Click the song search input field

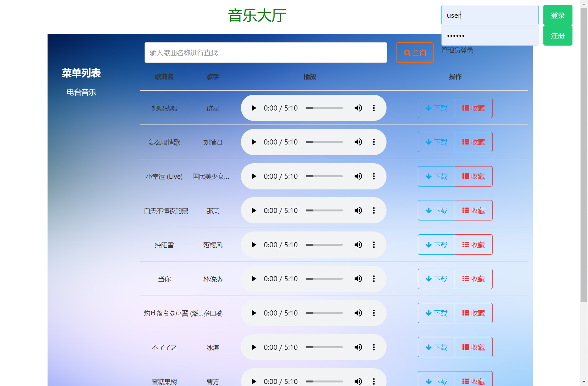[x=266, y=52]
